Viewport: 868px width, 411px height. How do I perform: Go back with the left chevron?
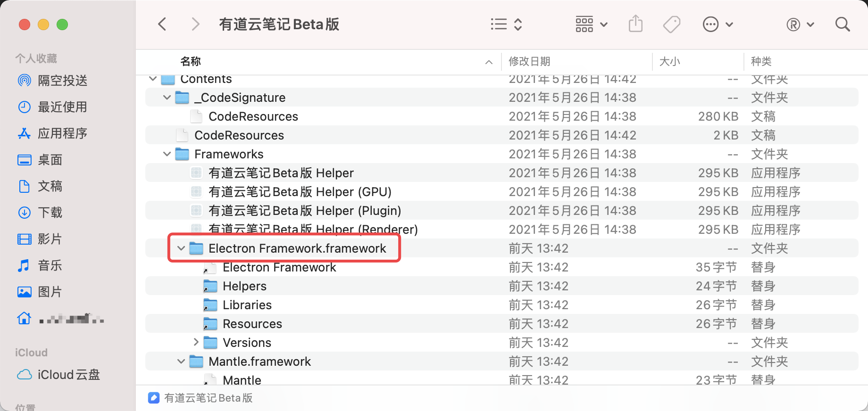click(162, 24)
